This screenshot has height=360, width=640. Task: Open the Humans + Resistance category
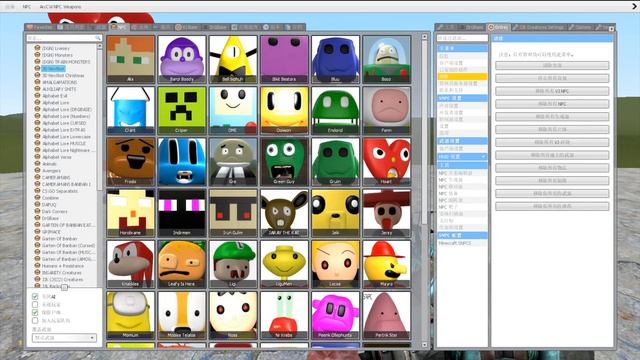(63, 266)
